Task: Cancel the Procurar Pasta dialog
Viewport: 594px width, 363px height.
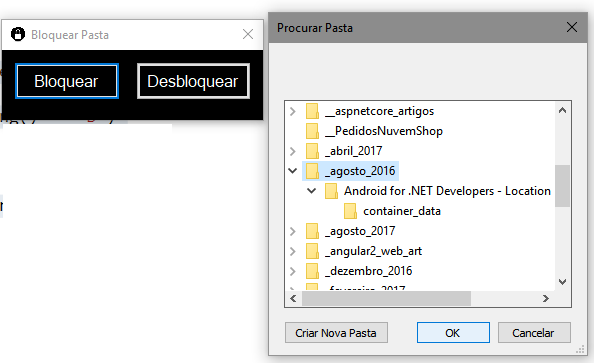Action: 534,333
